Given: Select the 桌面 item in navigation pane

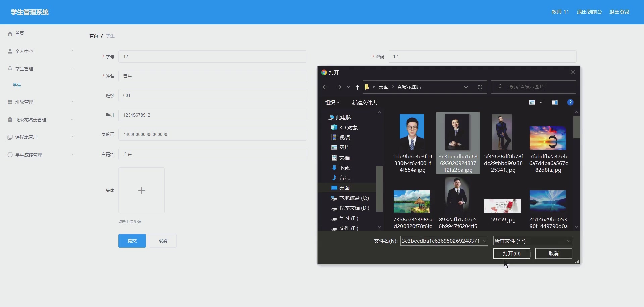Looking at the screenshot, I should pos(344,188).
